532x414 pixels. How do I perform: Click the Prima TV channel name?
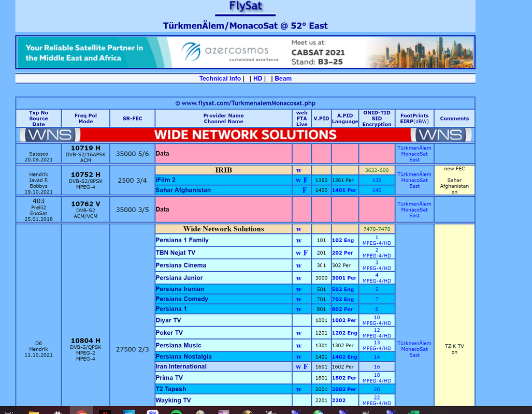tap(169, 378)
